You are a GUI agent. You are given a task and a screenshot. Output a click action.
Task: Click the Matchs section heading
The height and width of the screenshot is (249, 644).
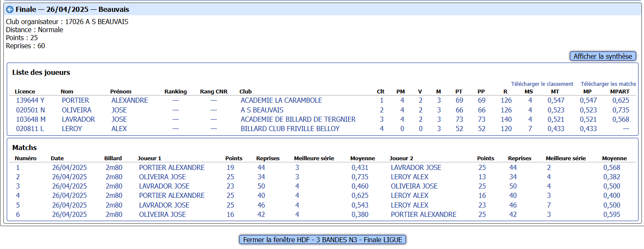coord(25,148)
